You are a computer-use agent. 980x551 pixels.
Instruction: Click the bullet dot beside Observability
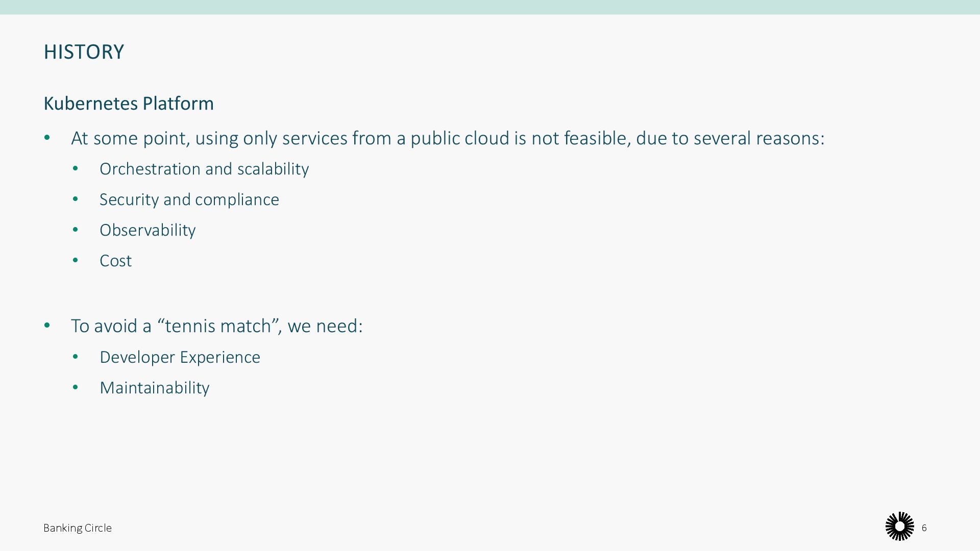[76, 230]
